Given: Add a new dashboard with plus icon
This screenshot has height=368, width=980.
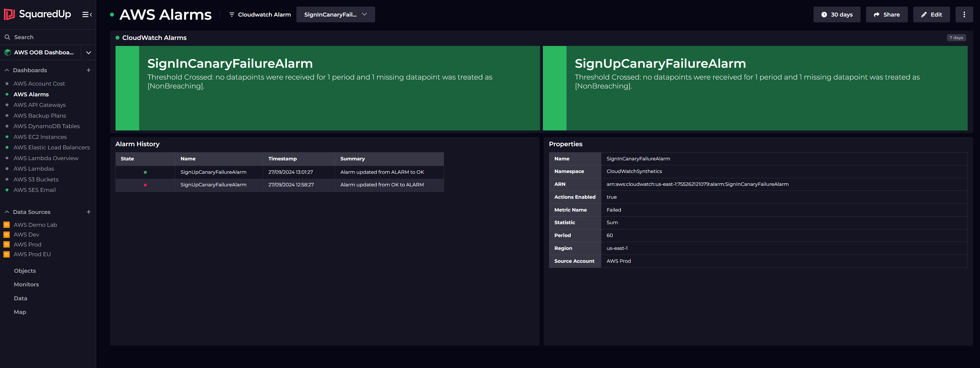Looking at the screenshot, I should coord(89,70).
